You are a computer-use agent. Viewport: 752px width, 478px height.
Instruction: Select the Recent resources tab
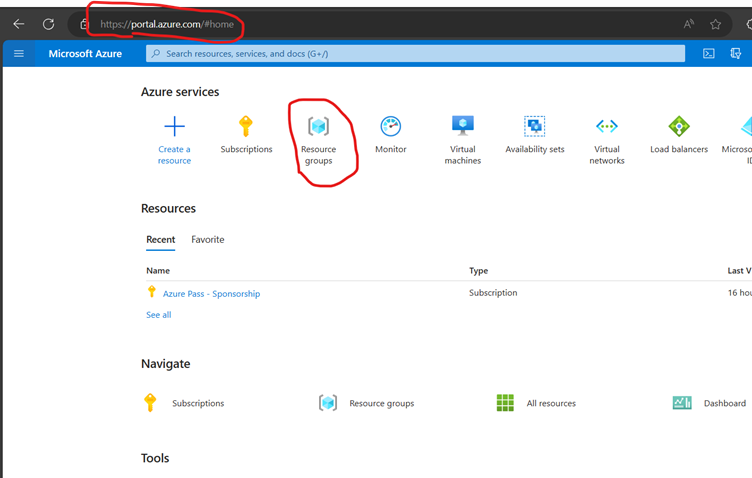(160, 240)
